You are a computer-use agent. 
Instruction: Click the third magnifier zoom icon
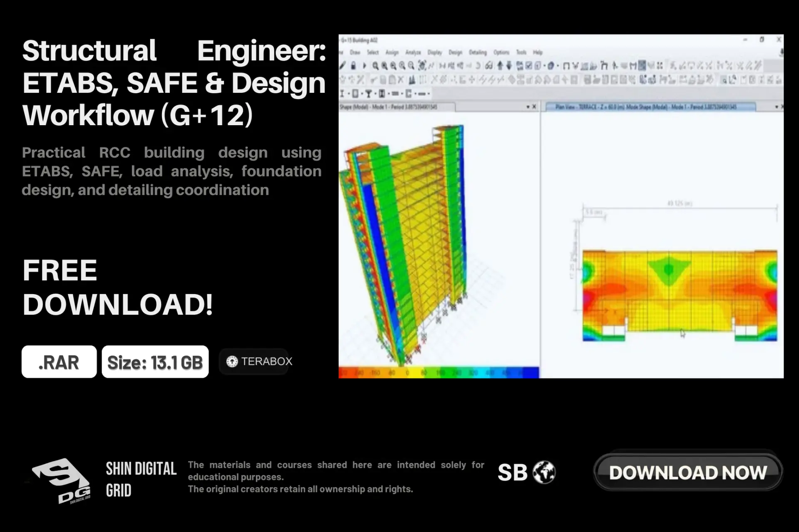pos(393,66)
